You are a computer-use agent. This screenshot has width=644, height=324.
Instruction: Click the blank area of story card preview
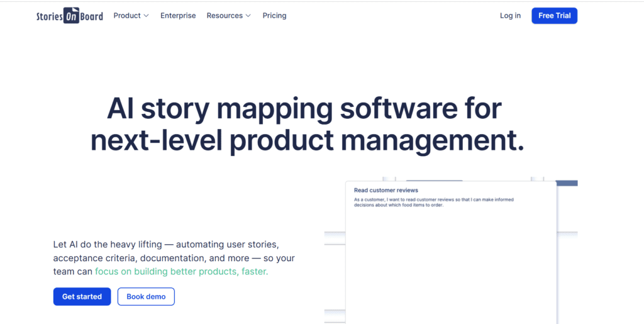point(450,264)
